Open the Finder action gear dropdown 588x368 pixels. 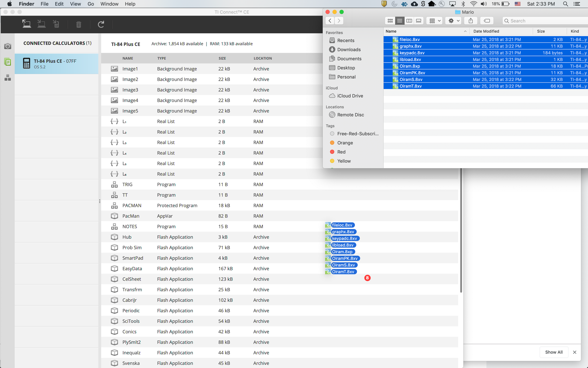(453, 21)
